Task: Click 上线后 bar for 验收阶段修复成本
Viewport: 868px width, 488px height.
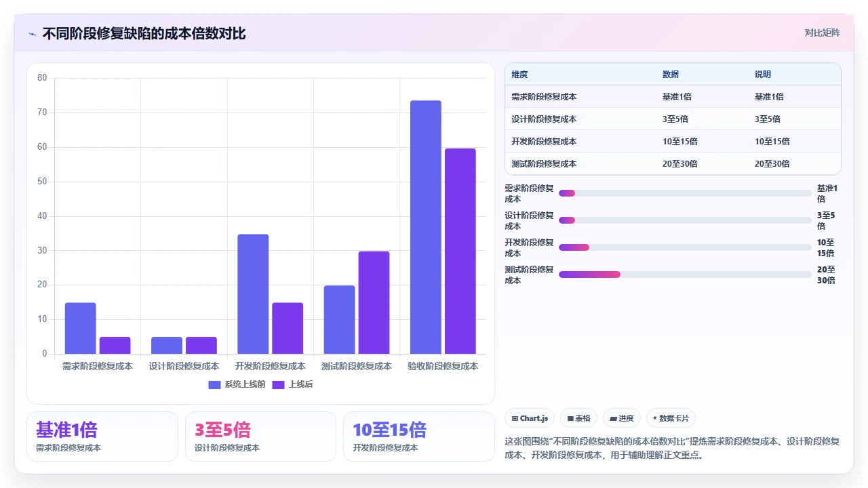Action: pyautogui.click(x=460, y=251)
